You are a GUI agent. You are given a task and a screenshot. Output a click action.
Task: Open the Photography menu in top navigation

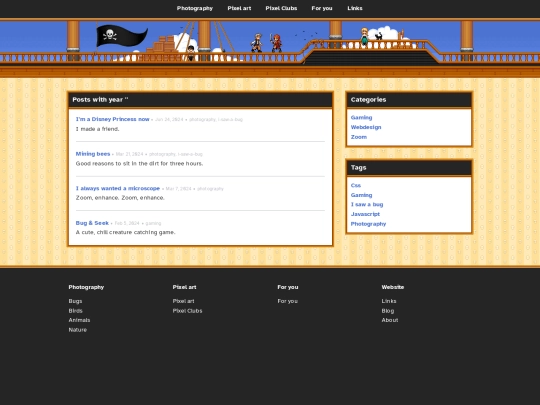195,8
